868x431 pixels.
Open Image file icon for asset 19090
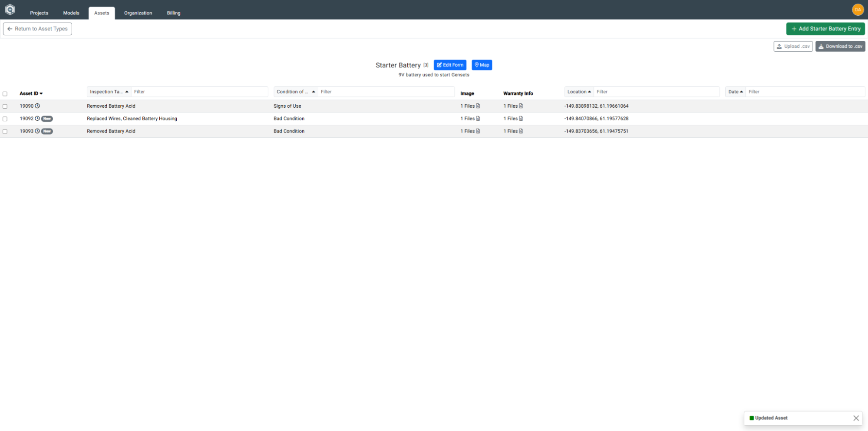pyautogui.click(x=478, y=106)
